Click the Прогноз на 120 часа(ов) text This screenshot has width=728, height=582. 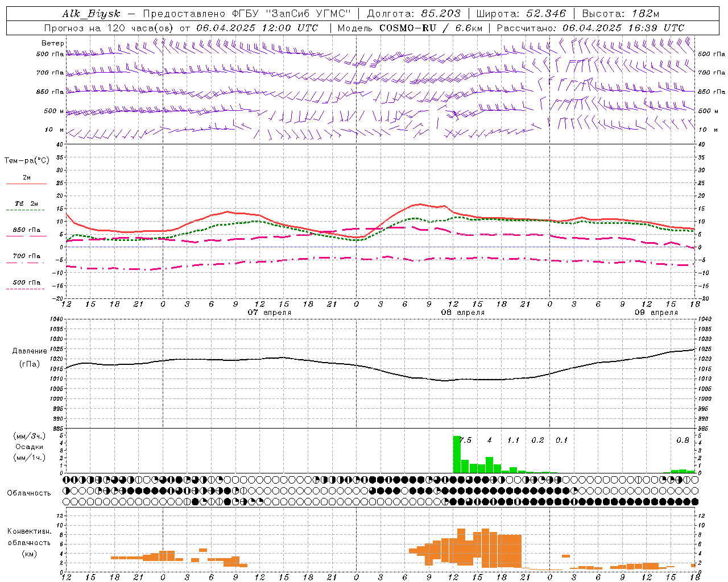pyautogui.click(x=109, y=27)
